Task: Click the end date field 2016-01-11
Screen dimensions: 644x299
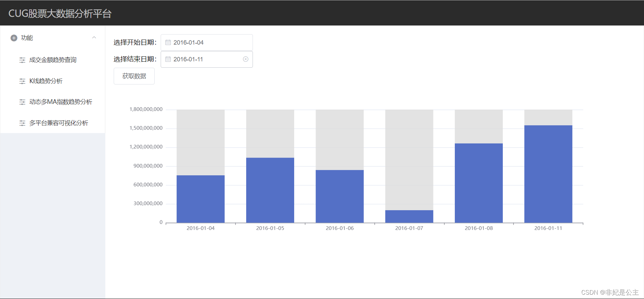Action: tap(207, 59)
